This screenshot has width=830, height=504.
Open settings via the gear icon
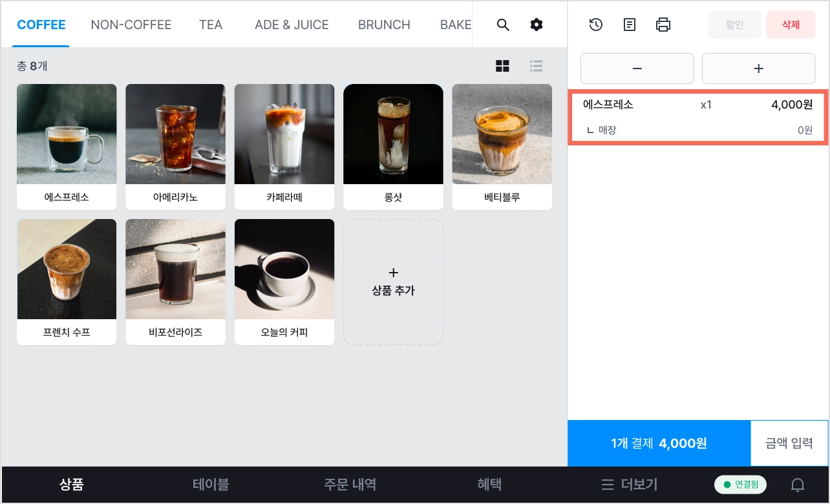tap(537, 25)
